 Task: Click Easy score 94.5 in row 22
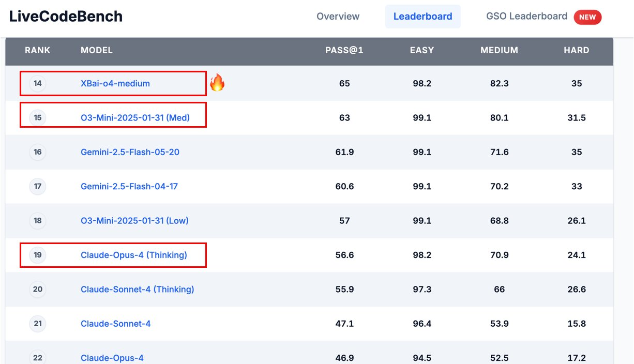[x=422, y=358]
